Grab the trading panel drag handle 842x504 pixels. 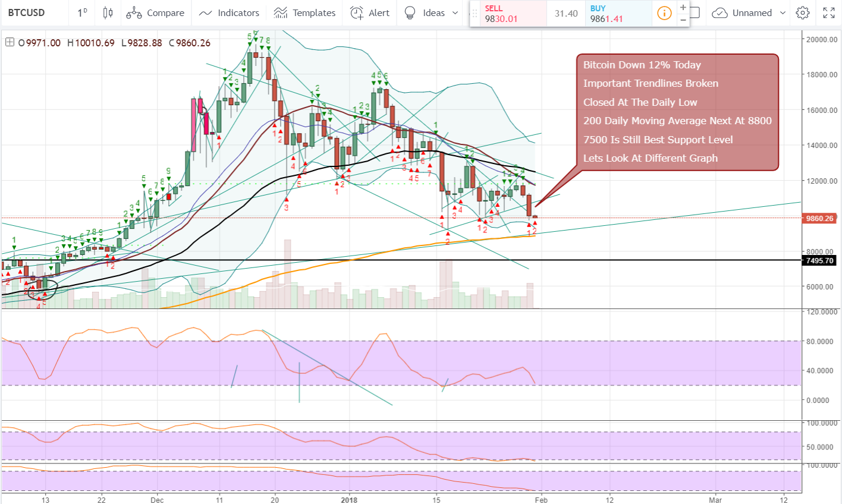coord(475,13)
